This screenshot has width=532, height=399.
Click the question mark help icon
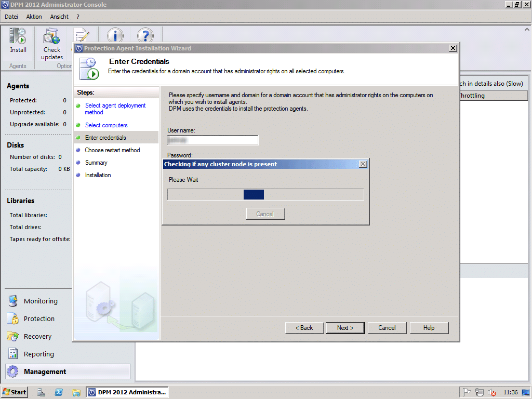coord(145,35)
